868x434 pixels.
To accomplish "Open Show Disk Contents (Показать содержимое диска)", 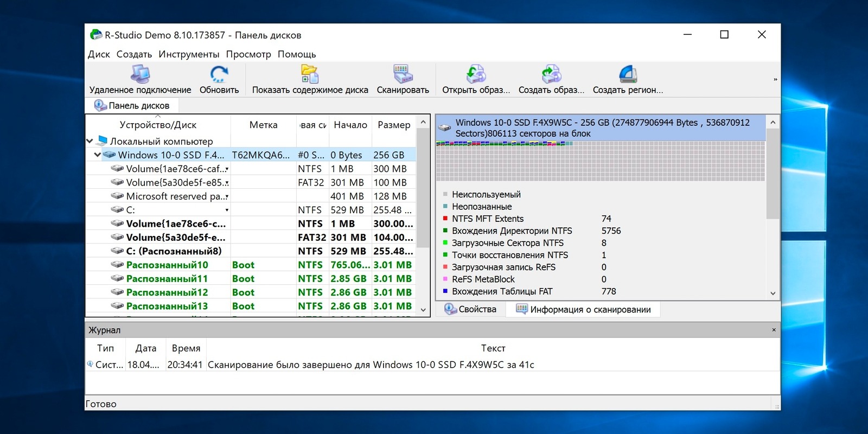I will tap(310, 74).
